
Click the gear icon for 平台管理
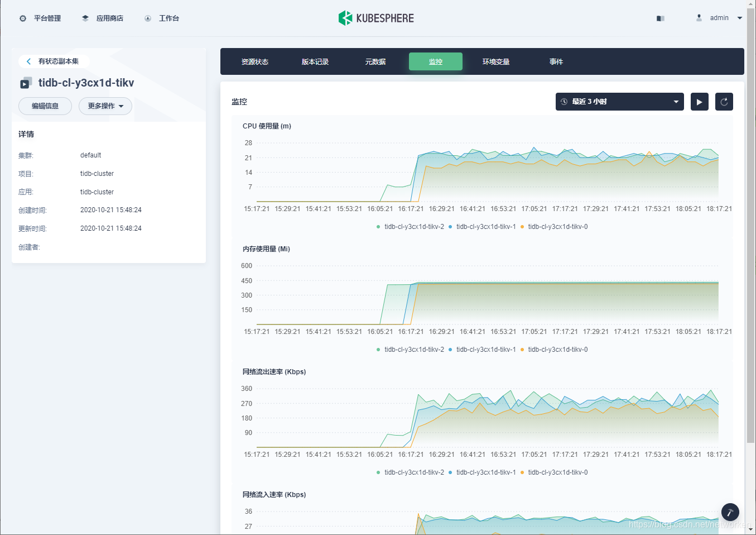[x=23, y=18]
